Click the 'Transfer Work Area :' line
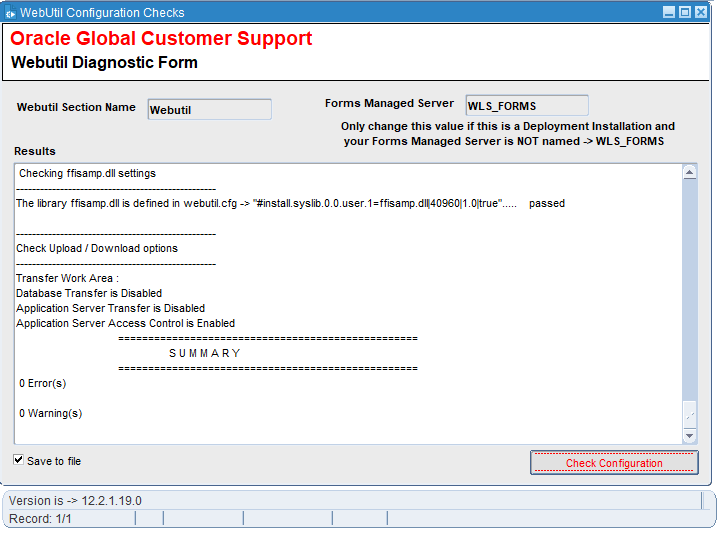The width and height of the screenshot is (719, 533). pos(67,278)
